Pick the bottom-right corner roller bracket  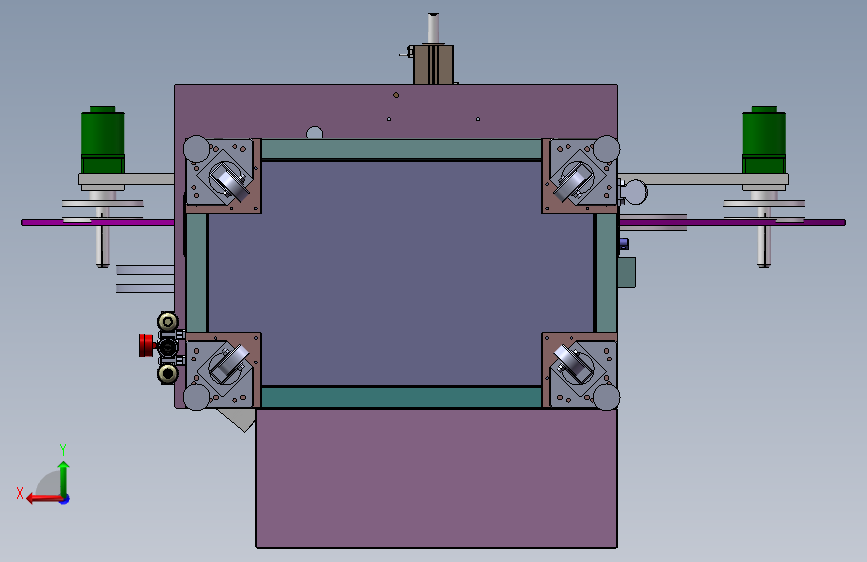579,370
